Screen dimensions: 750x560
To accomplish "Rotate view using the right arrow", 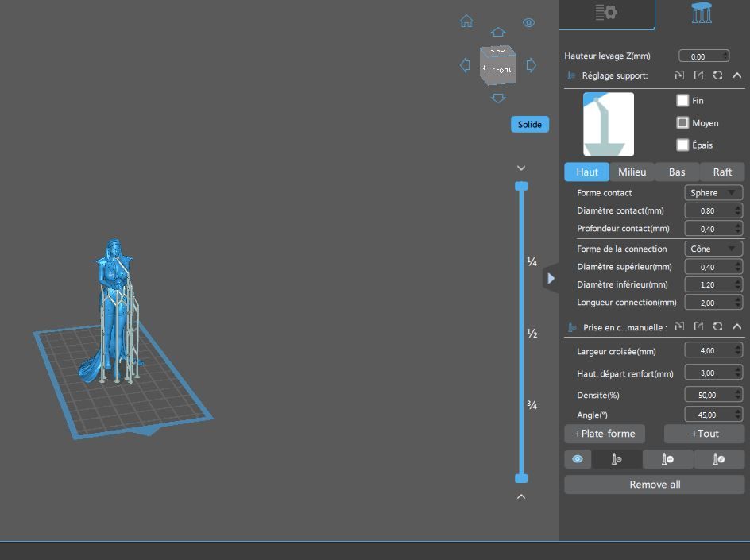I will 532,65.
